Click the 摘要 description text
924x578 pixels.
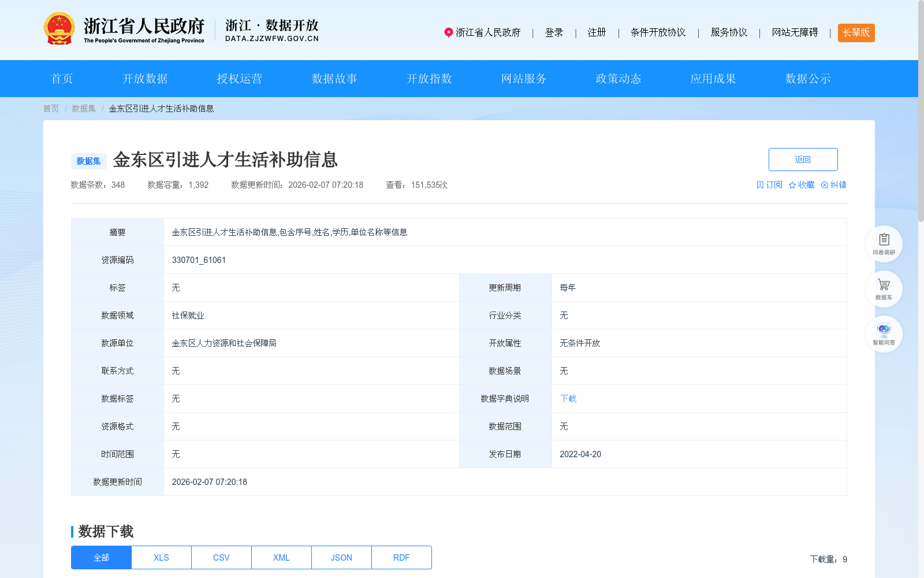click(289, 232)
